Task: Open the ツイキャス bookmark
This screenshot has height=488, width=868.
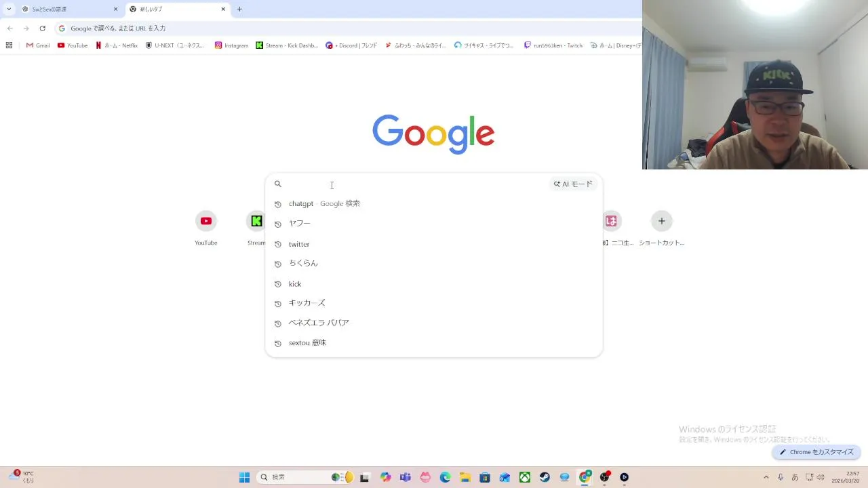Action: click(x=484, y=45)
